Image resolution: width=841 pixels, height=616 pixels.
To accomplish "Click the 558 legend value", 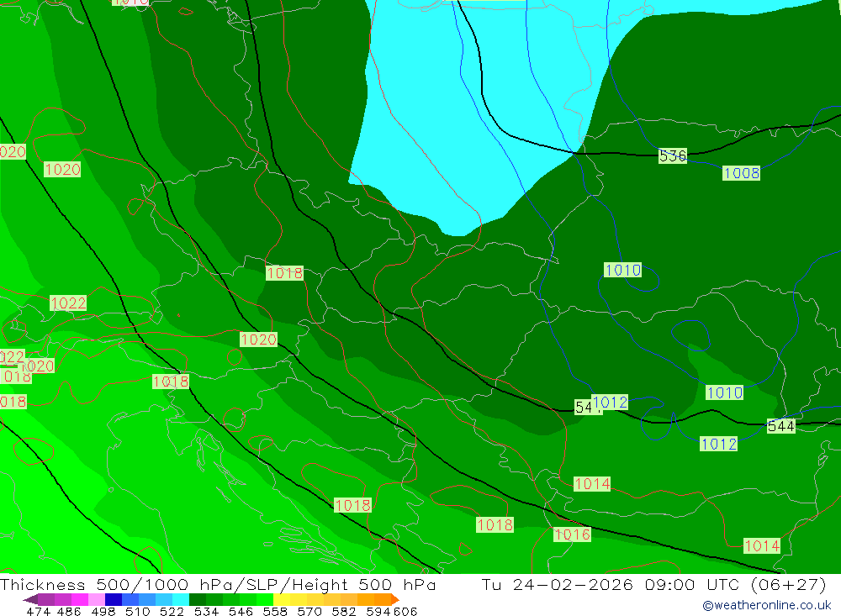I will click(x=275, y=611).
